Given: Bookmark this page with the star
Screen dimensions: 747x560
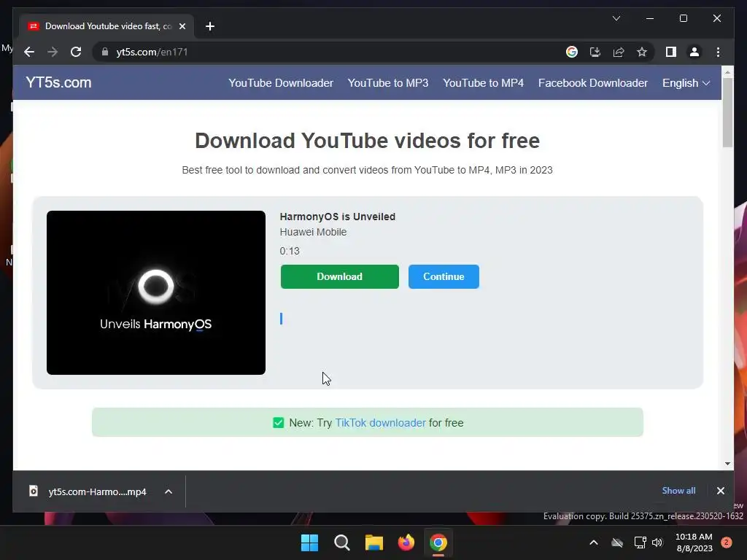Looking at the screenshot, I should [642, 52].
